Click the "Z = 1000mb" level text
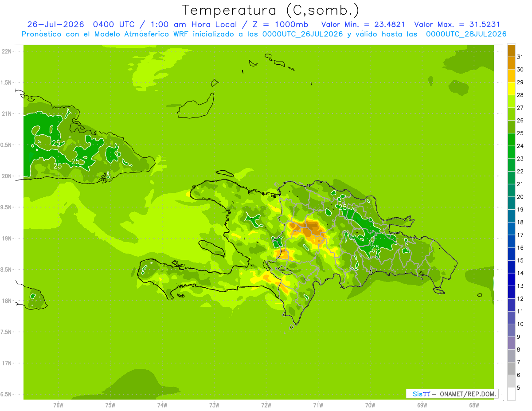The image size is (532, 411). click(x=280, y=24)
